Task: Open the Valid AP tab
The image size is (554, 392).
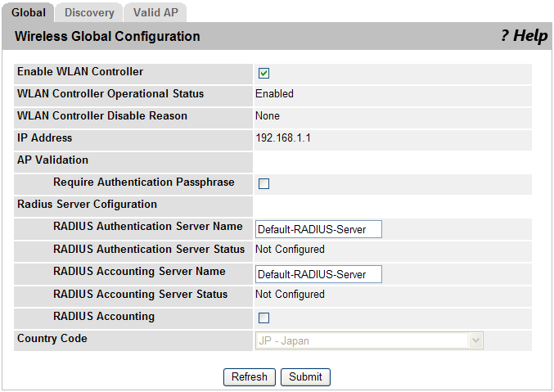Action: tap(155, 13)
